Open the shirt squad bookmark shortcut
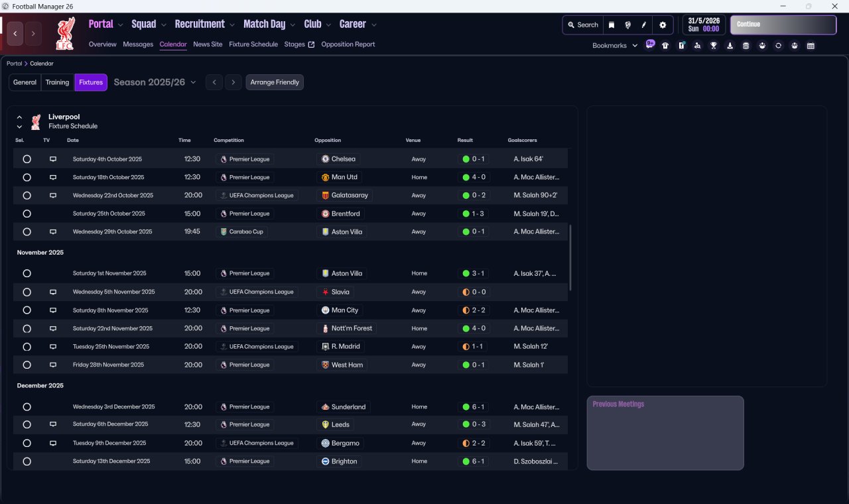Image resolution: width=849 pixels, height=504 pixels. point(665,46)
